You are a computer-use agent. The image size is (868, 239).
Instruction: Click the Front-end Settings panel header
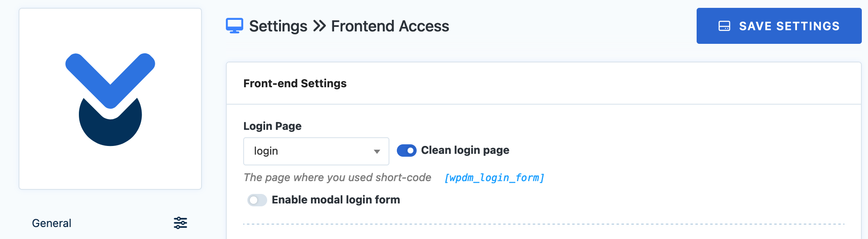pos(543,84)
